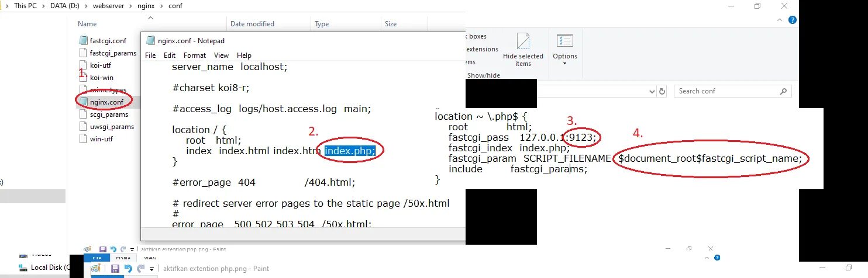Viewport: 868px width, 278px height.
Task: Open Notepad Help menu
Action: click(x=244, y=55)
